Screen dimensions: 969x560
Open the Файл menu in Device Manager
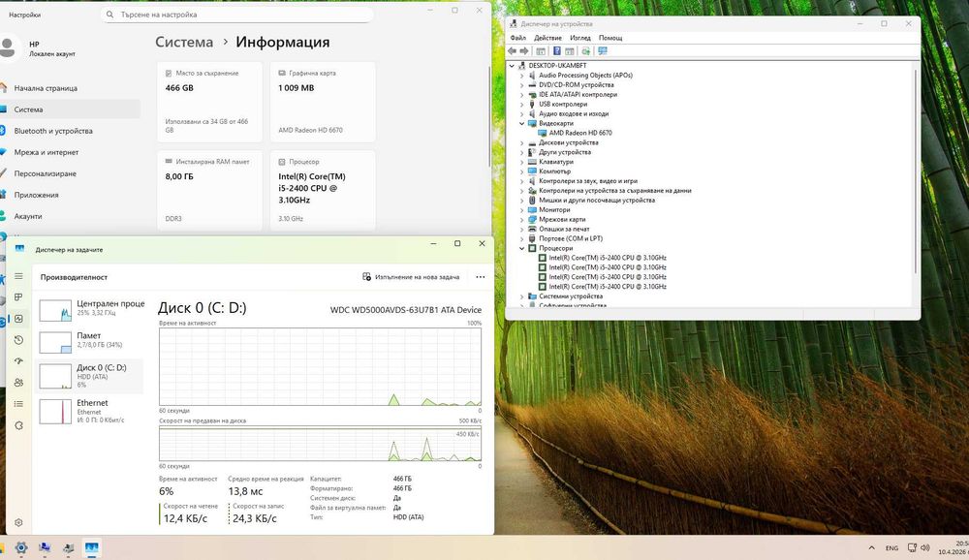pos(517,38)
